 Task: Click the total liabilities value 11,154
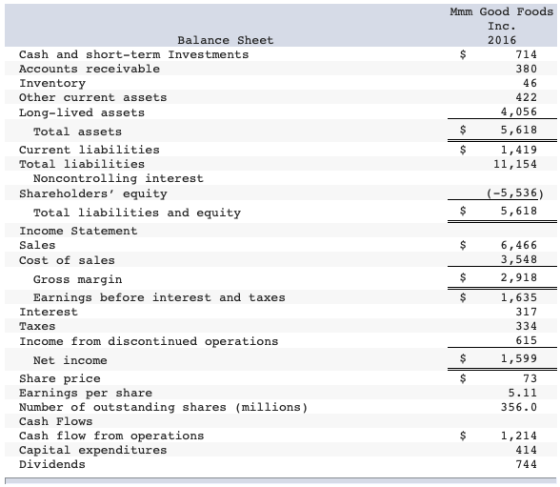click(x=515, y=164)
